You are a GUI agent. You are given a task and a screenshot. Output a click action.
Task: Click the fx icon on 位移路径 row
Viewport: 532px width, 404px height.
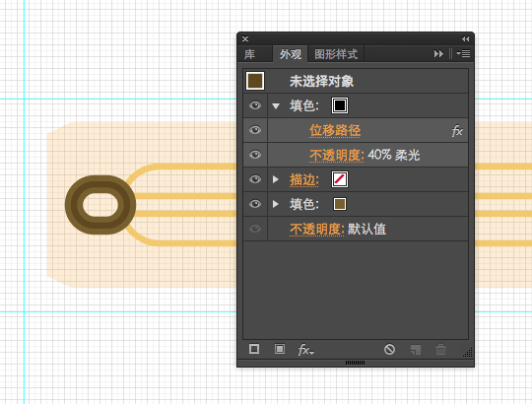[457, 131]
